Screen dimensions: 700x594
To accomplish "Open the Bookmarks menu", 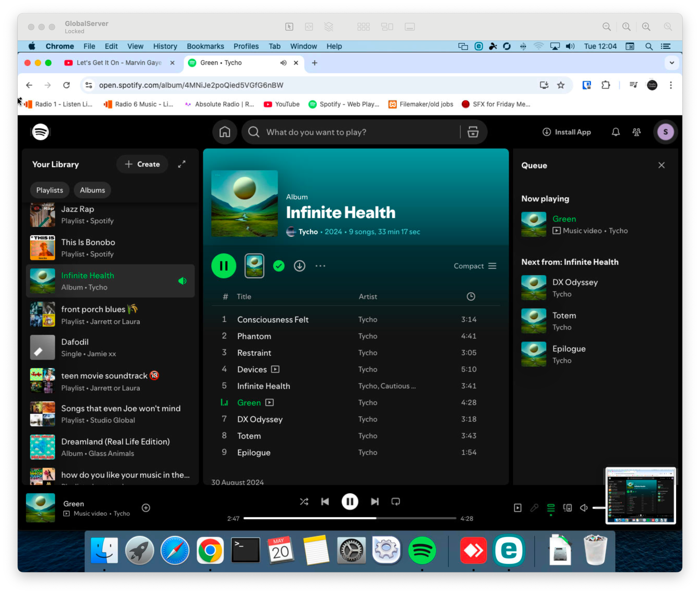I will point(205,46).
